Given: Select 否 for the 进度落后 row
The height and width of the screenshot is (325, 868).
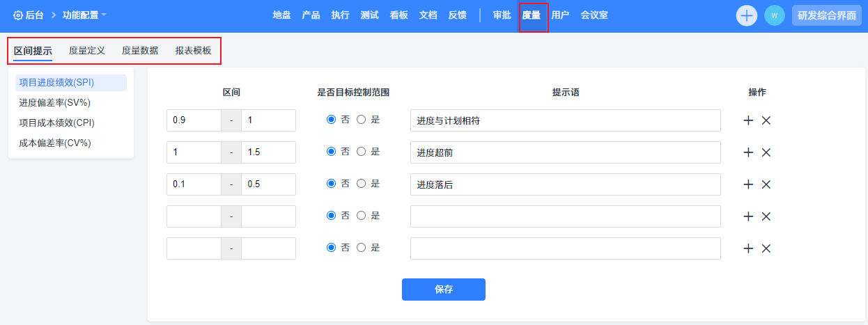Looking at the screenshot, I should point(332,184).
